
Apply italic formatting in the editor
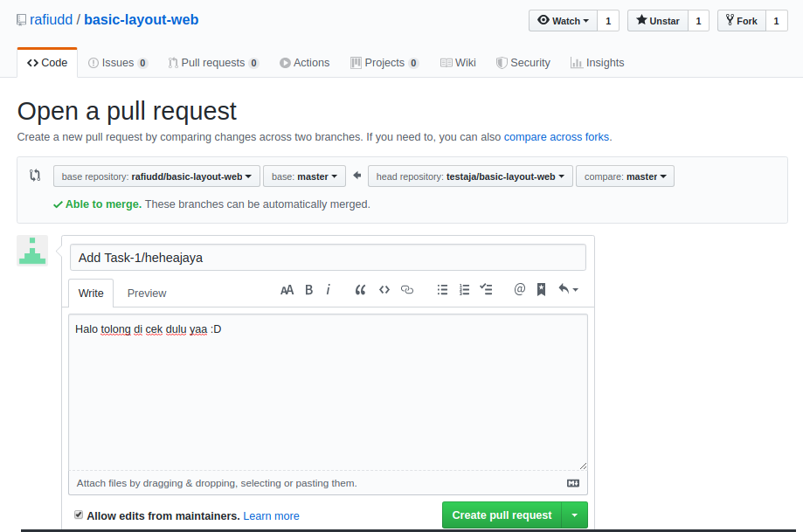click(328, 290)
